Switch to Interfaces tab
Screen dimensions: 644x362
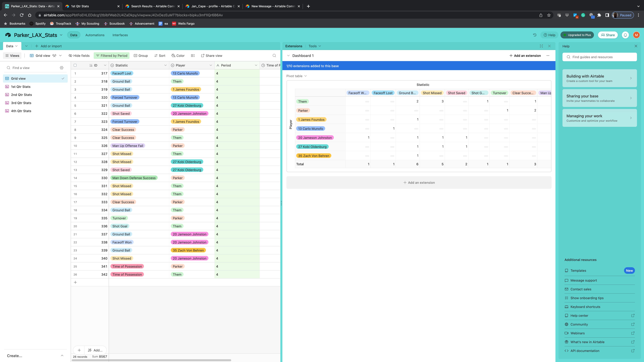pyautogui.click(x=120, y=35)
